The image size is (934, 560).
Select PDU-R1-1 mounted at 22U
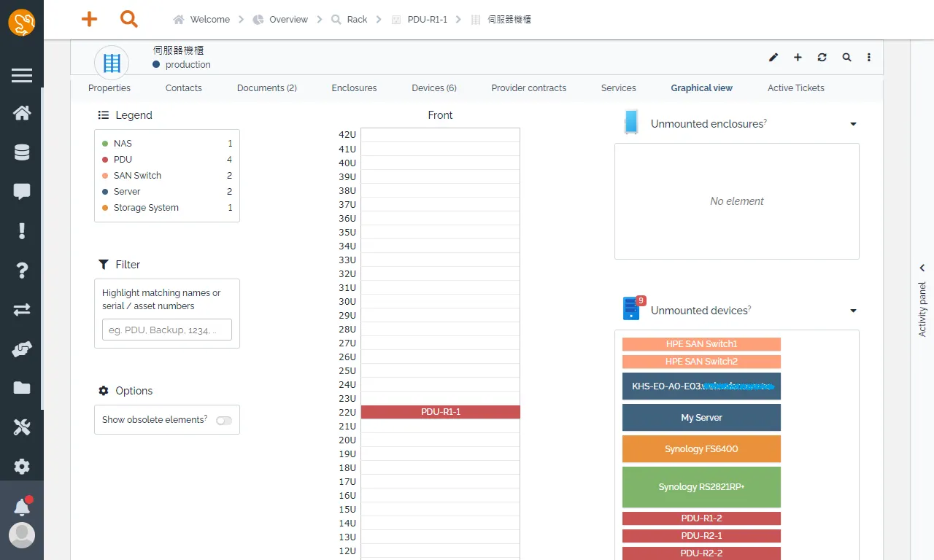[x=441, y=412]
